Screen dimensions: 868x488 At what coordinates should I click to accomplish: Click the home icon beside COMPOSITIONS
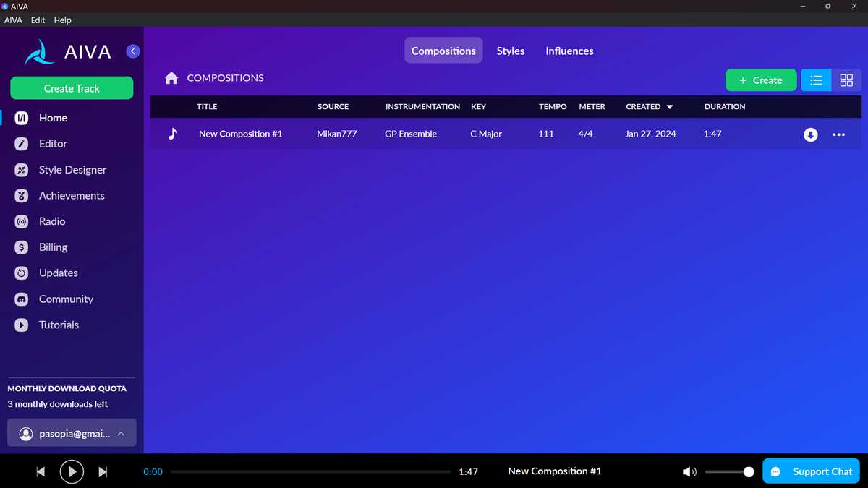pos(171,78)
